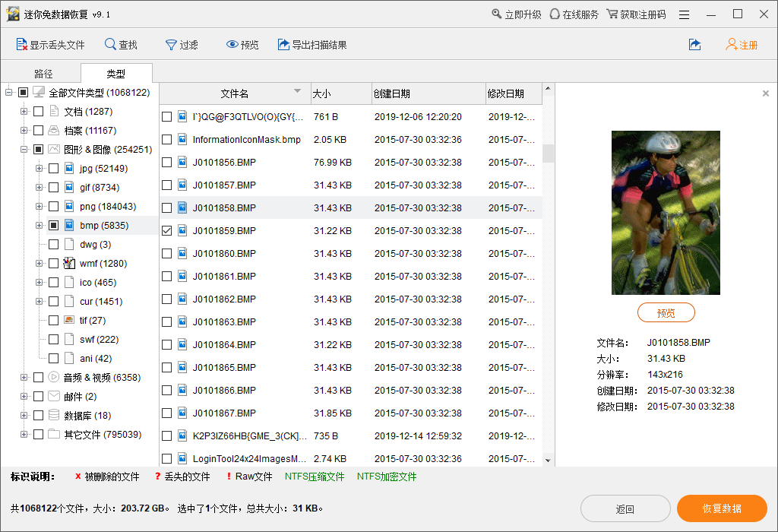Viewport: 778px width, 532px height.
Task: Expand the gif (8734) node
Action: coord(39,187)
